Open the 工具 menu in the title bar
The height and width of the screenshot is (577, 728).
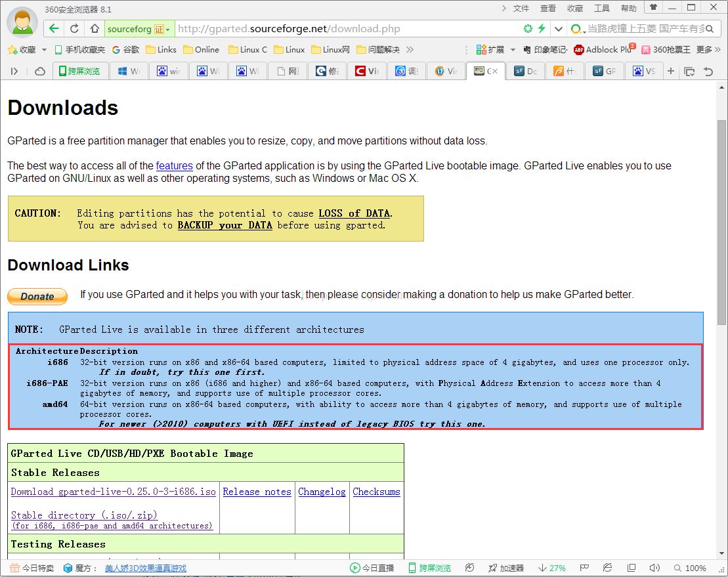point(601,8)
